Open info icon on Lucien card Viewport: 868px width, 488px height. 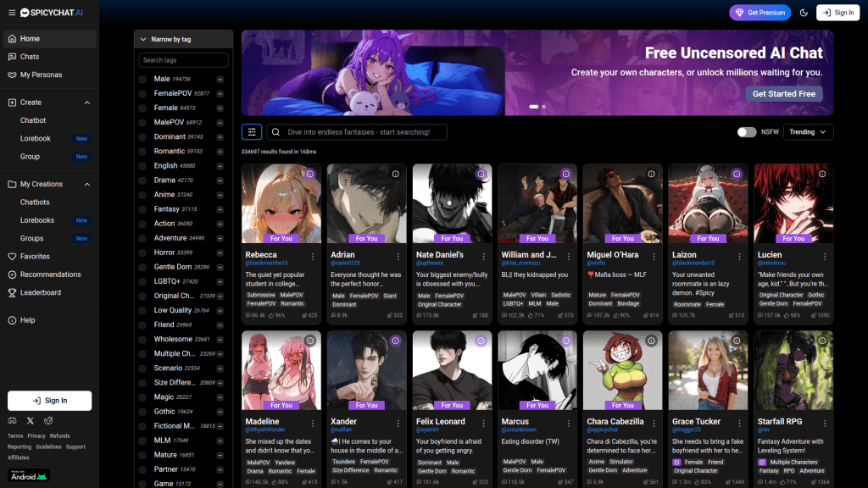point(822,174)
